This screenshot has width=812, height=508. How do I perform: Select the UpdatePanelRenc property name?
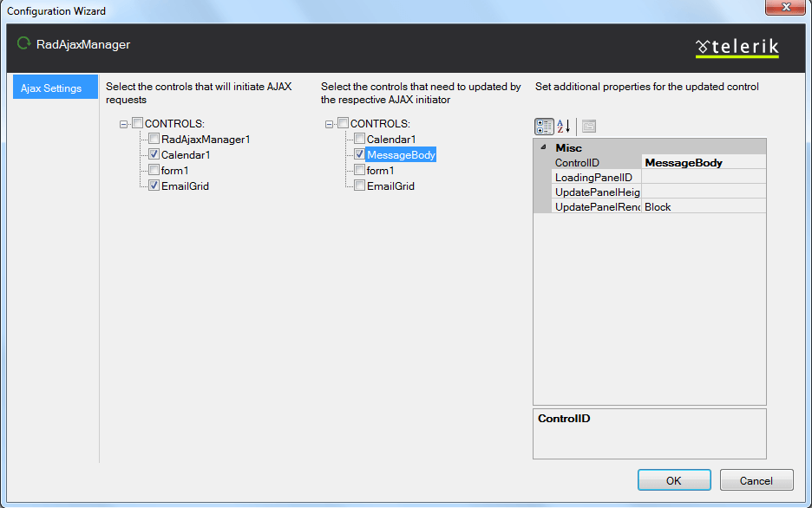coord(597,206)
